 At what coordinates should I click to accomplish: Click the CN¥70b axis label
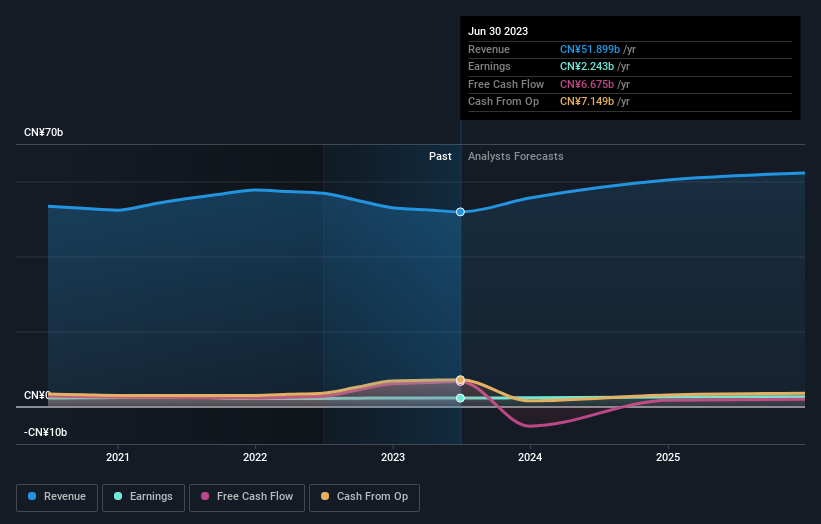click(x=43, y=132)
